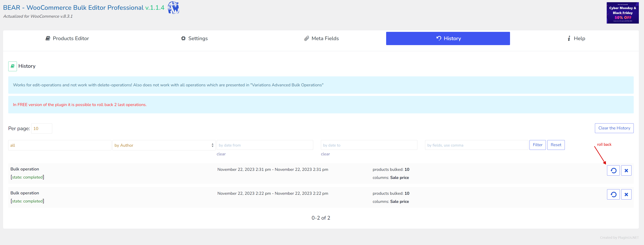Click 'Actualized for WooCommerce v.8.3.1' text
The width and height of the screenshot is (644, 245).
(x=38, y=16)
